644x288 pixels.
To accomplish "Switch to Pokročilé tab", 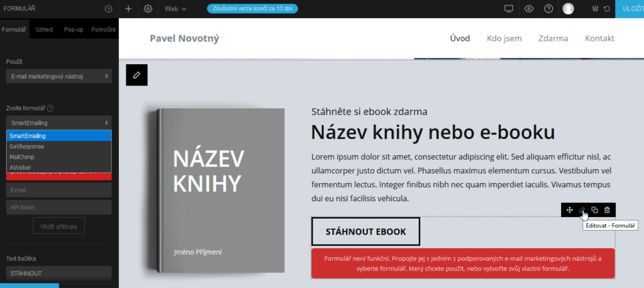I will click(x=104, y=30).
